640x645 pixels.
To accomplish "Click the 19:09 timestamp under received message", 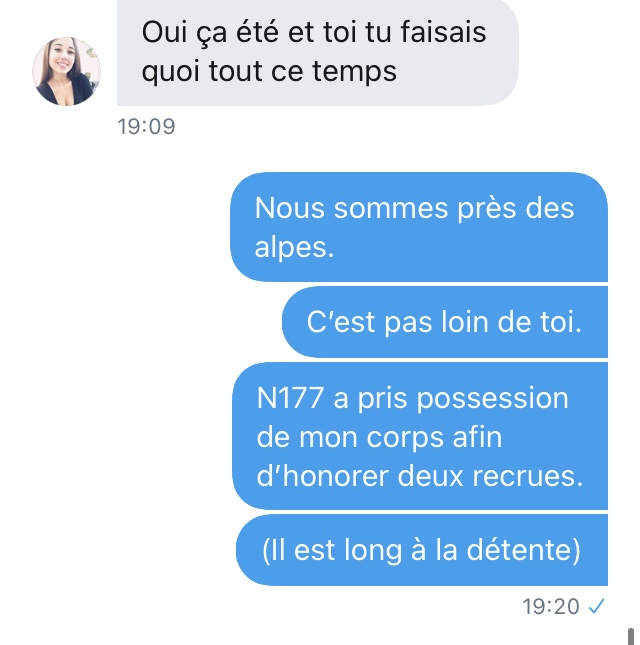I will pos(146,126).
